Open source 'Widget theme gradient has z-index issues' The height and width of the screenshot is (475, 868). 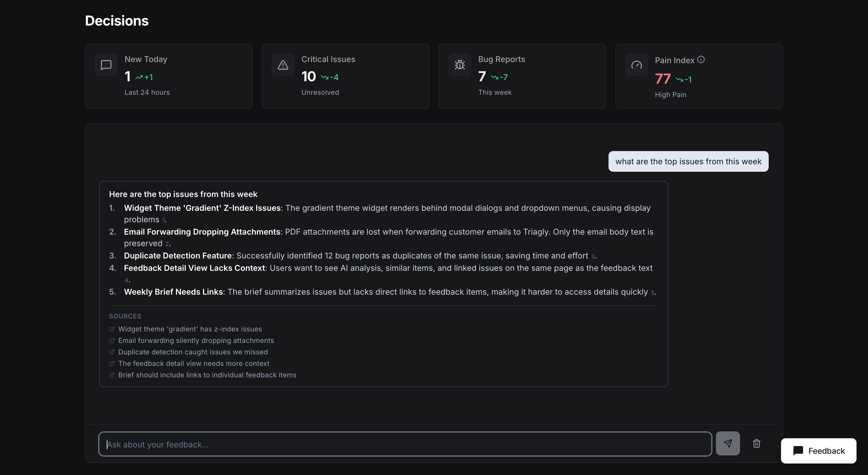pyautogui.click(x=190, y=329)
